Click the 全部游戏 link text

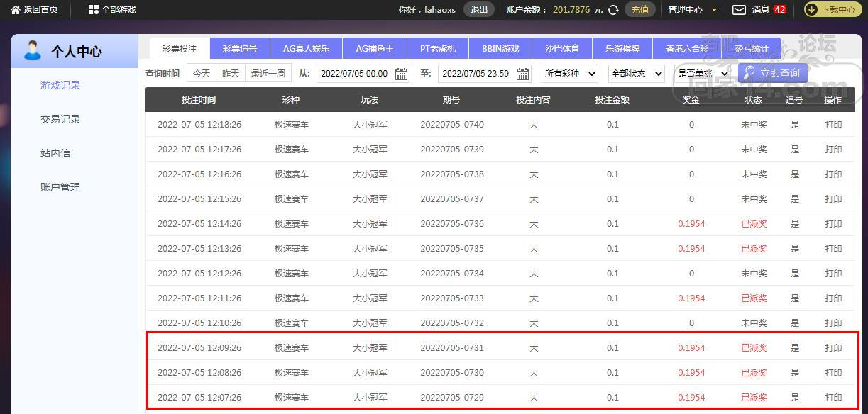coord(119,10)
